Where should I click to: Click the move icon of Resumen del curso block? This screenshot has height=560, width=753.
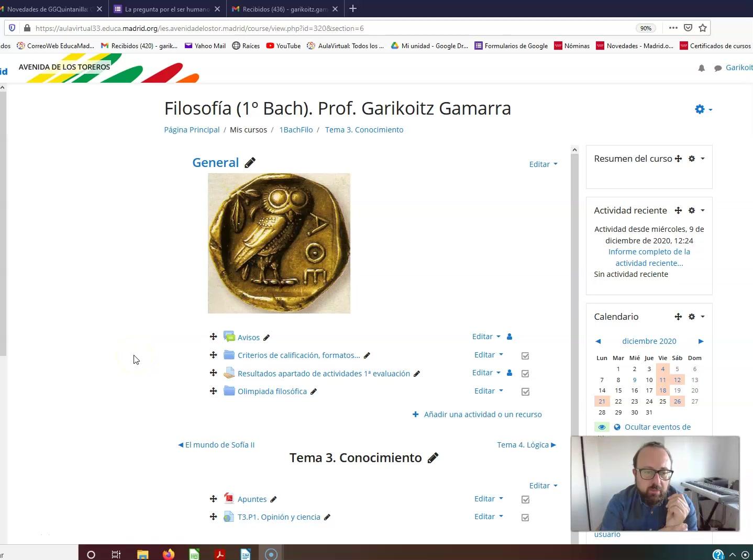point(678,159)
